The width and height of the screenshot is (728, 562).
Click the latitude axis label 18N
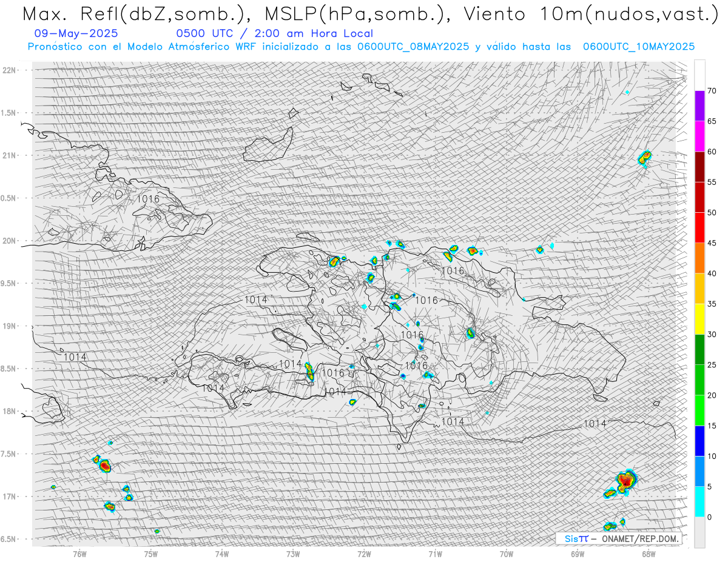pyautogui.click(x=10, y=411)
